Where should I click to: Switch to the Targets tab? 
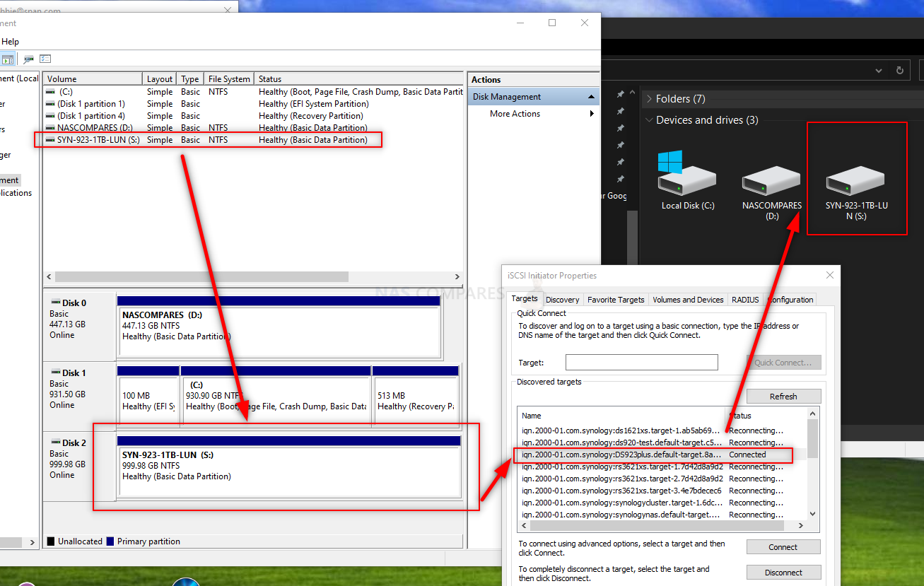(525, 299)
